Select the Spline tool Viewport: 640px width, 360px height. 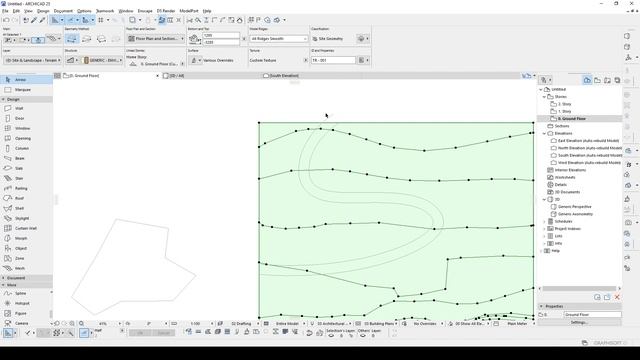26,293
